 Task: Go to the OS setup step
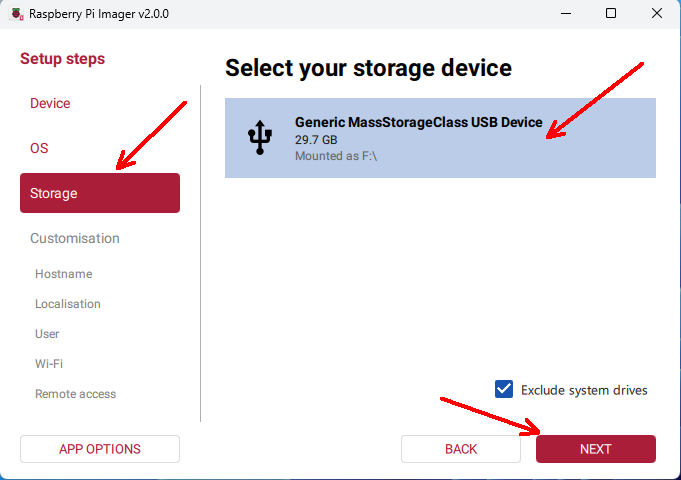point(39,148)
